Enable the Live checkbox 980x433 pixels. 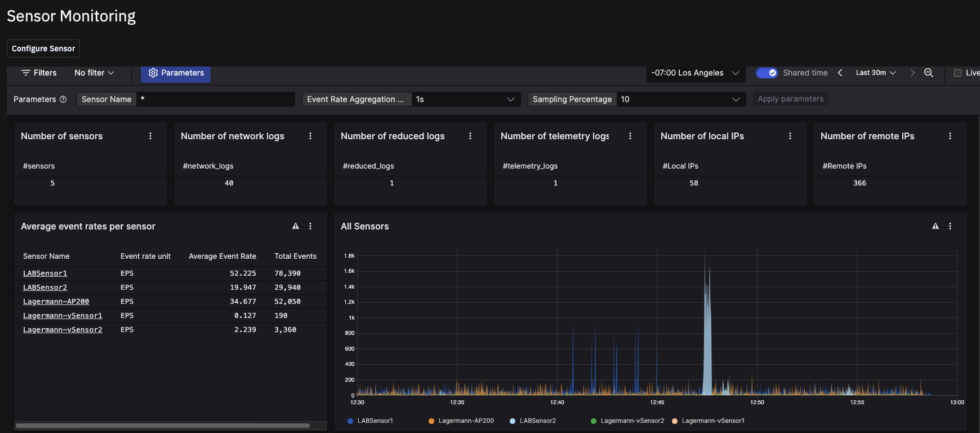957,73
